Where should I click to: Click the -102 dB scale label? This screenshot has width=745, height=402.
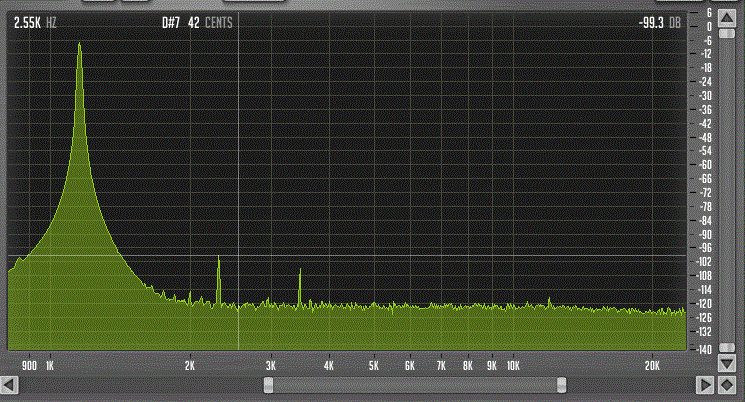click(705, 261)
